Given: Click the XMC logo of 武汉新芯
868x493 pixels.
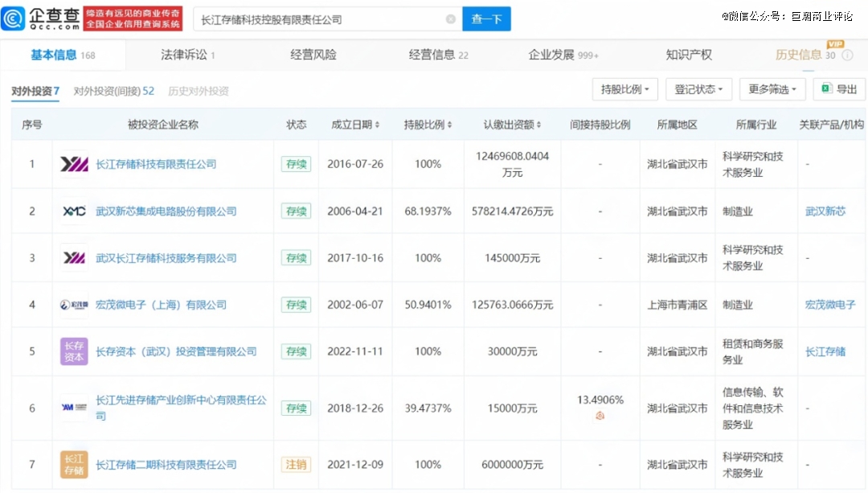Looking at the screenshot, I should point(74,211).
